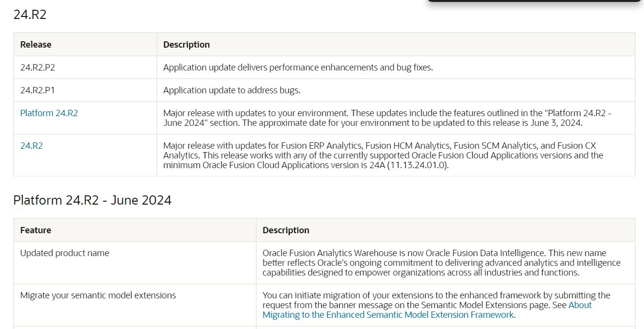This screenshot has height=329, width=644.
Task: Open About Migrating to Enhanced Semantic Model link
Action: coord(427,310)
